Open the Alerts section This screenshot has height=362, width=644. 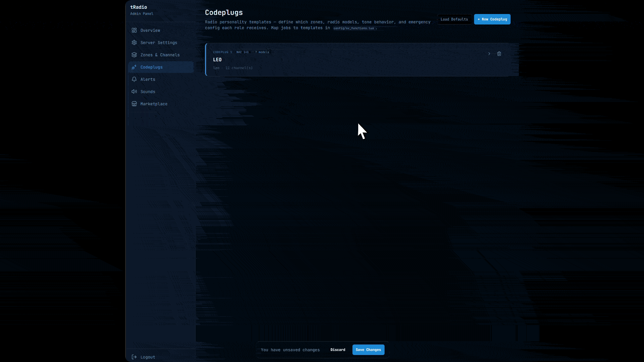161,79
